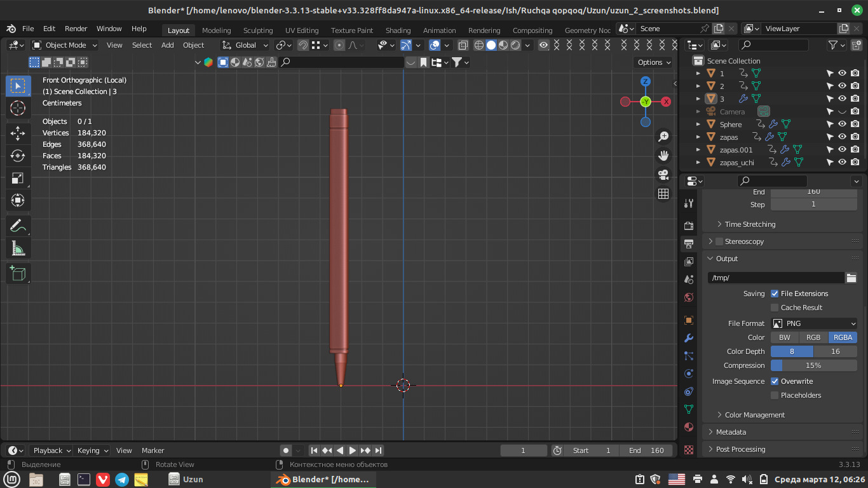Activate the 3D Cursor tool
The width and height of the screenshot is (868, 488).
click(x=18, y=109)
